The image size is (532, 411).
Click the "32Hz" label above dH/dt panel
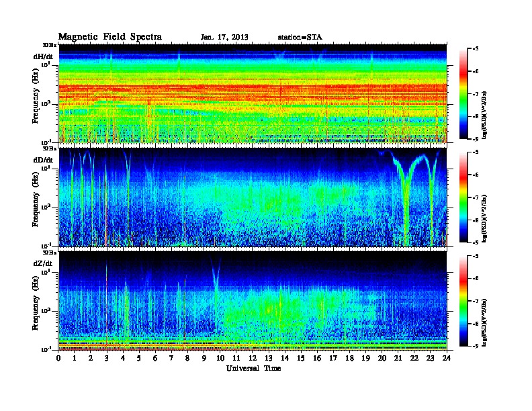50,45
